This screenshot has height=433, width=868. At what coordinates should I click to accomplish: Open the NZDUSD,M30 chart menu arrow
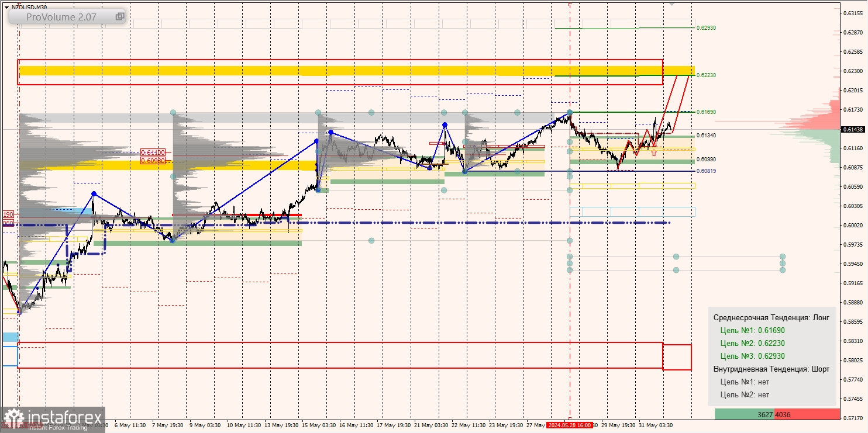6,7
